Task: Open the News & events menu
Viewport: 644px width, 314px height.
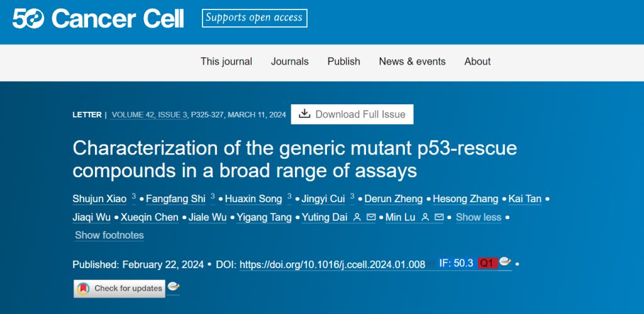Action: point(412,62)
